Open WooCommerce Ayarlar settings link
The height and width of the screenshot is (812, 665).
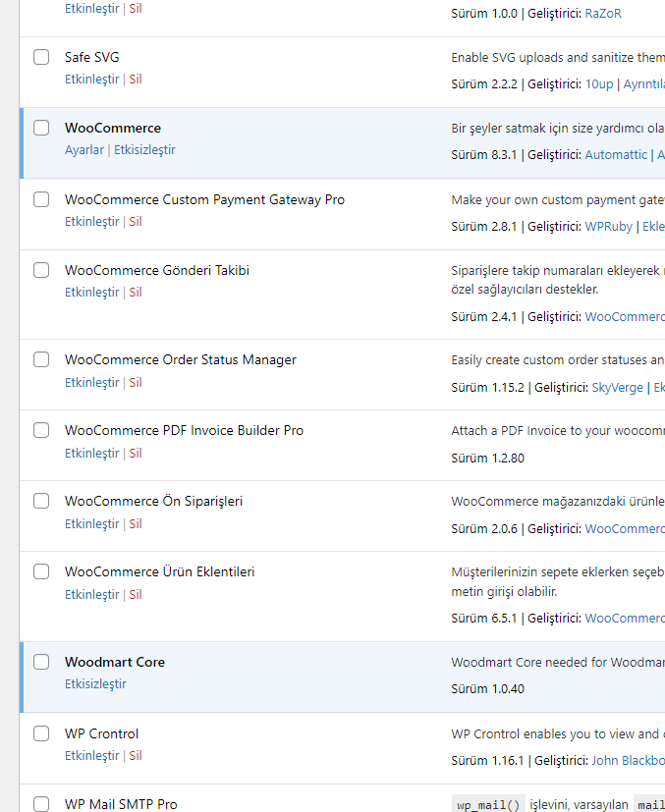pos(84,150)
